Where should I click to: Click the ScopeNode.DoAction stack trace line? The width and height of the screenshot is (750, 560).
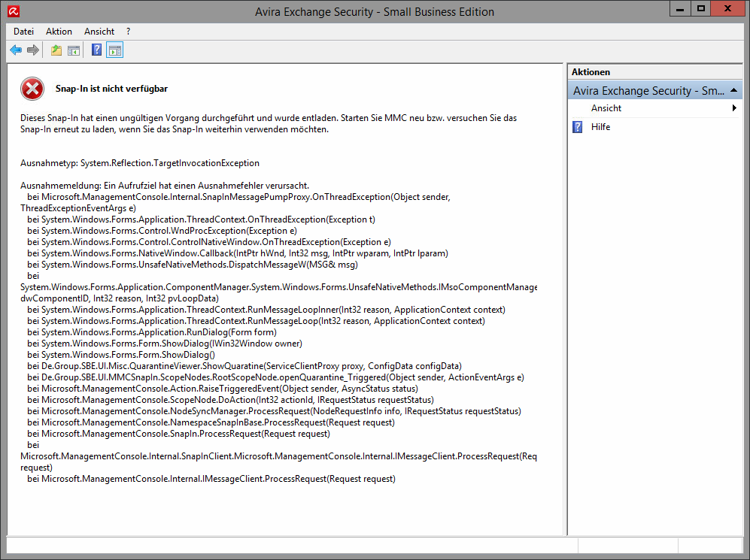pos(230,400)
